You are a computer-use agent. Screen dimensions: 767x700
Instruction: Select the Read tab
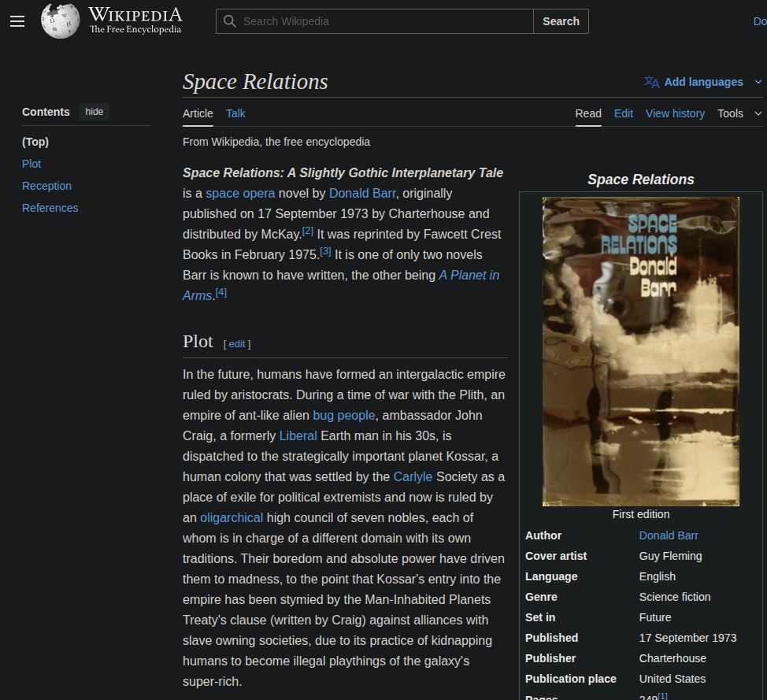click(588, 113)
